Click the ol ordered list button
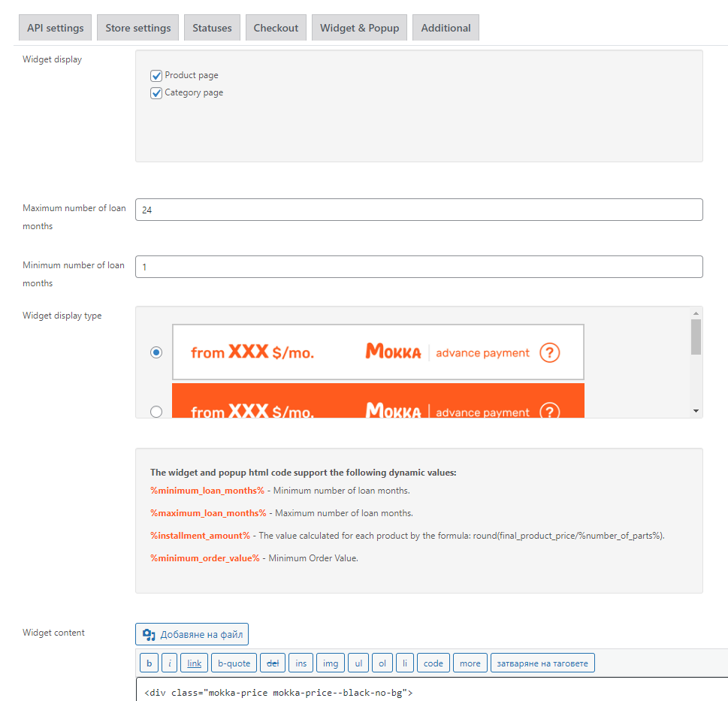The width and height of the screenshot is (728, 701). tap(382, 663)
